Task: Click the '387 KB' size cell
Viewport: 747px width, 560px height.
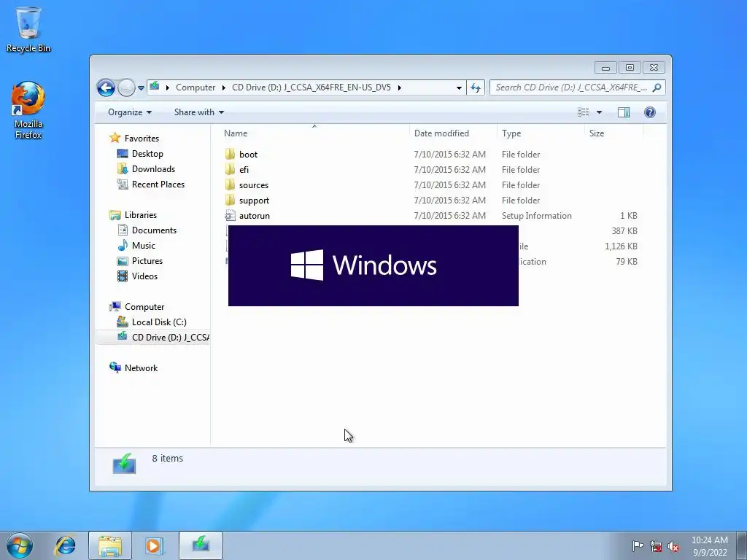Action: (x=624, y=231)
